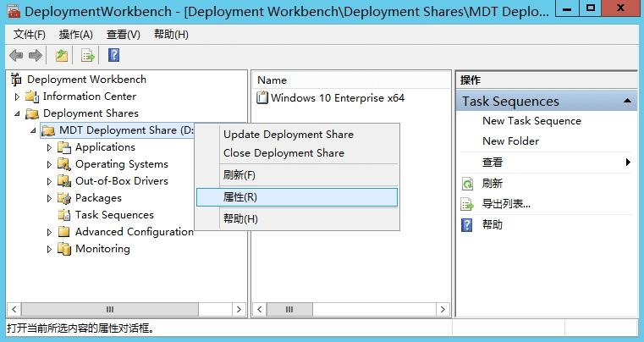Click the Windows 10 Enterprise x64 task sequence icon
This screenshot has width=644, height=342.
coord(262,98)
